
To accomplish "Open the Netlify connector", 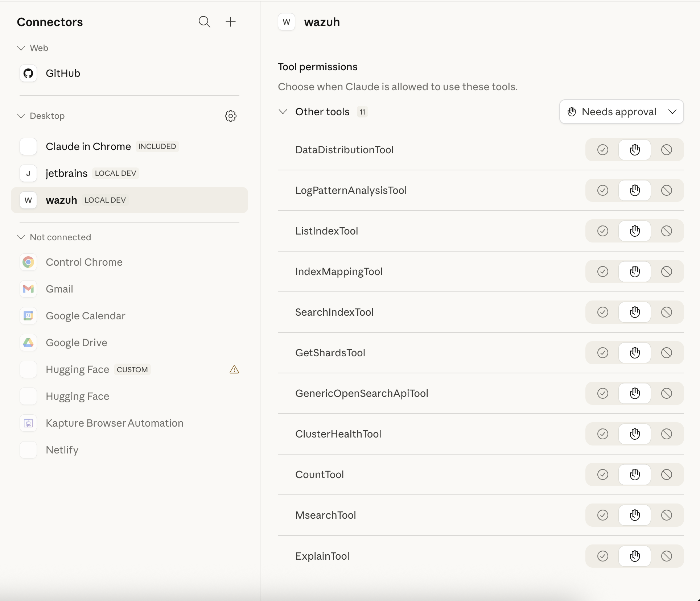I will [62, 449].
